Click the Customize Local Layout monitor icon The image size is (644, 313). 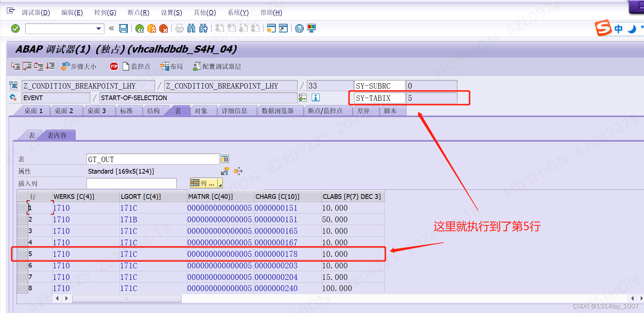311,28
